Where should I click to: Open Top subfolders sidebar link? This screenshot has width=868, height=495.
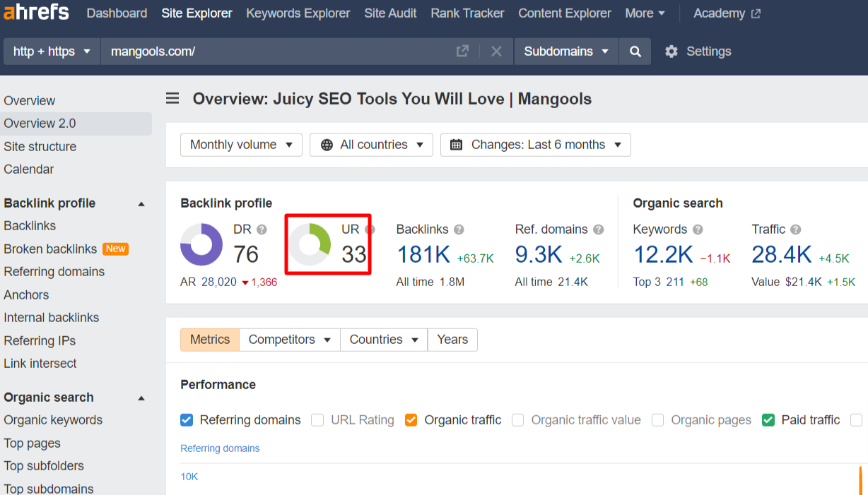44,466
